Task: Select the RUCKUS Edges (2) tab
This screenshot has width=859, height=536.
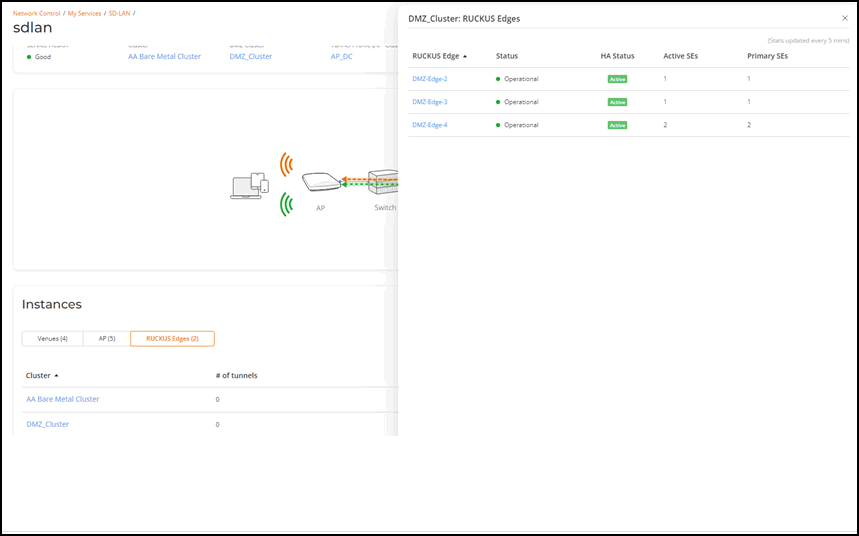Action: click(172, 339)
